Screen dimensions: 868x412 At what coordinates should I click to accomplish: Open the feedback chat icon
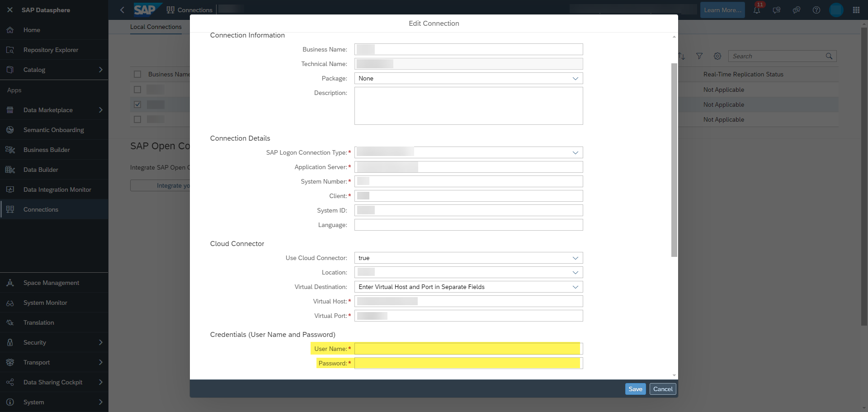point(777,10)
